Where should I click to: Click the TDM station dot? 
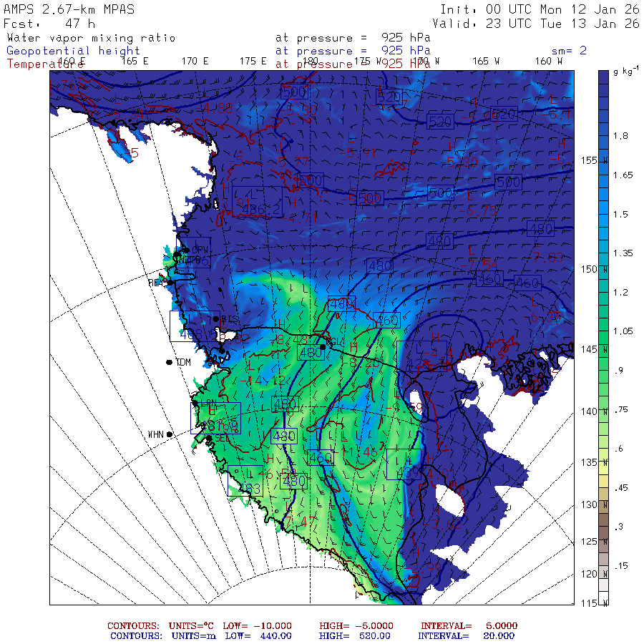tap(169, 362)
